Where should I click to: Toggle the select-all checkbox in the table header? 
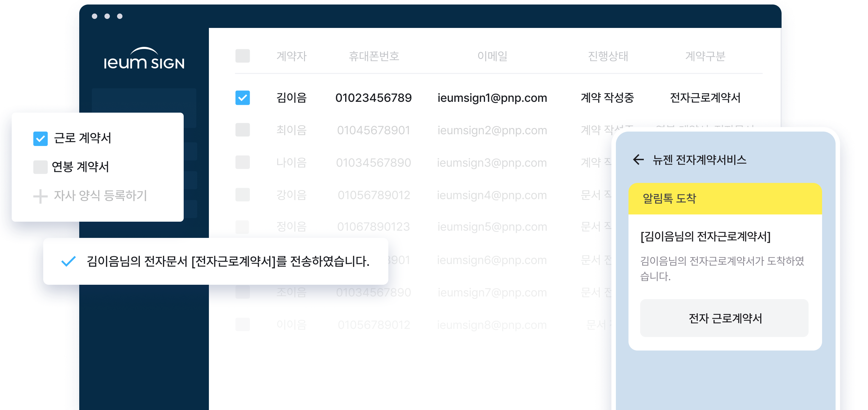tap(242, 56)
